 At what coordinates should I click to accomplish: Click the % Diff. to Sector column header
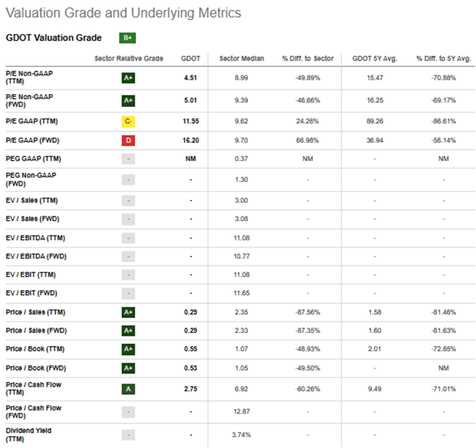tap(308, 58)
